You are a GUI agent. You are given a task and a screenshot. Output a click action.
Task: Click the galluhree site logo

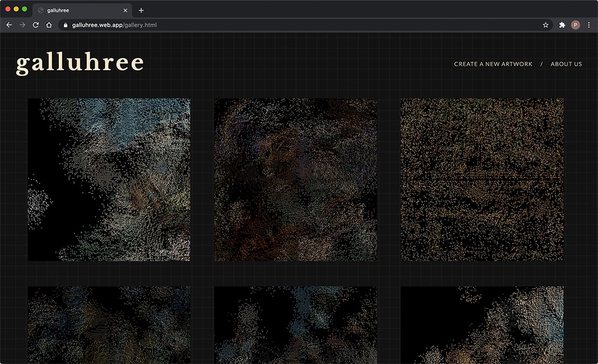pos(80,63)
